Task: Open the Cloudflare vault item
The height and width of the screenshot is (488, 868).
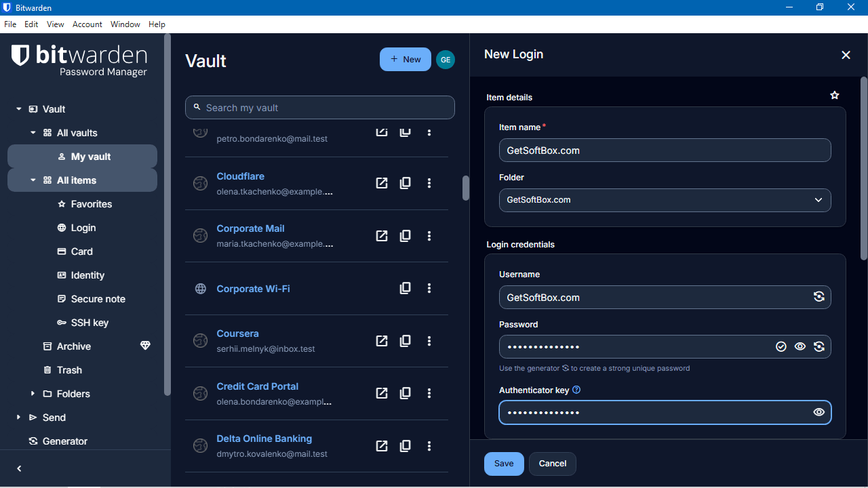Action: tap(240, 176)
